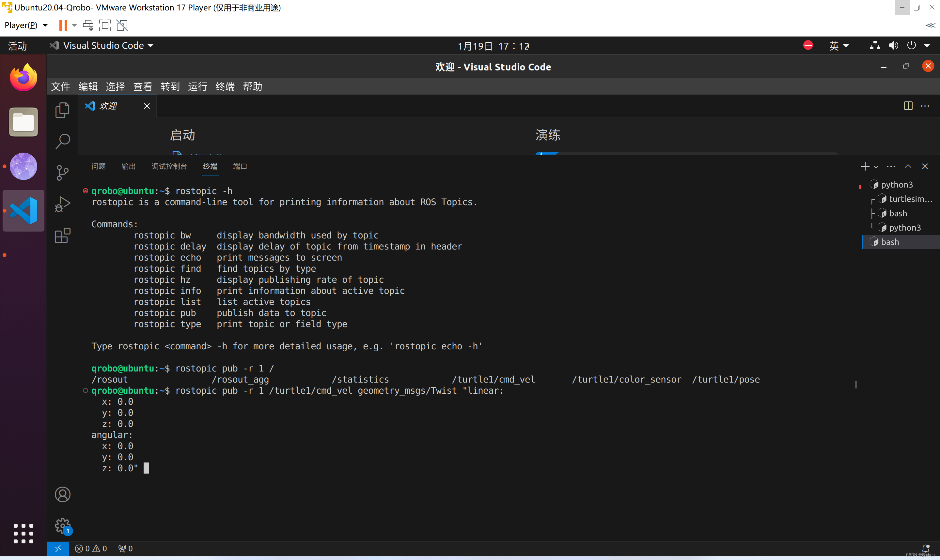Viewport: 940px width, 560px height.
Task: Expand the pause button dropdown arrow
Action: point(74,25)
